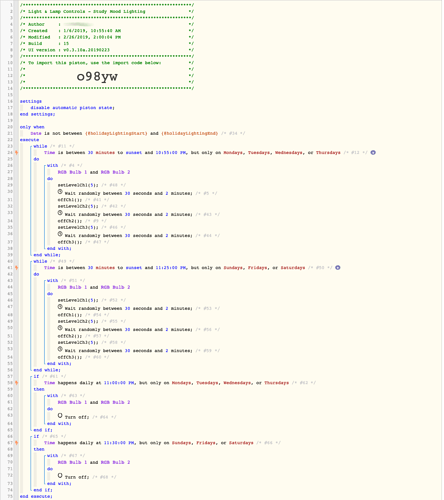Click the lightning bolt trigger icon on line 41
This screenshot has width=444, height=500.
click(16, 268)
